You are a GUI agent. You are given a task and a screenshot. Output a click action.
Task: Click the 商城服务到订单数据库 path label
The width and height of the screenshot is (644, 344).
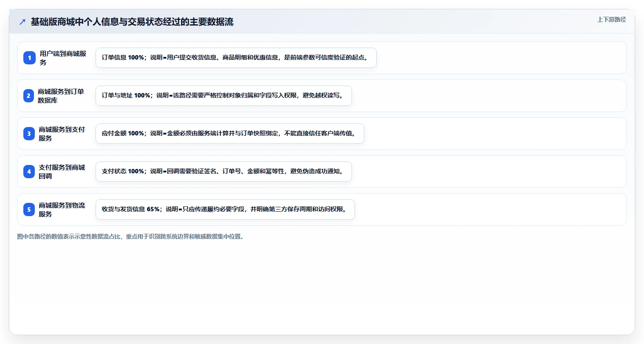click(61, 96)
